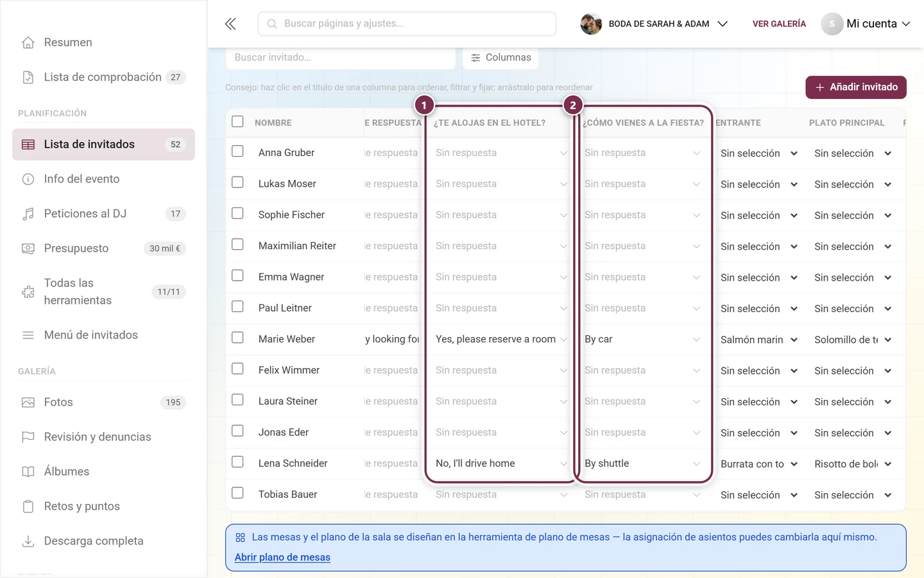Click the Lista de comprobación document icon
924x578 pixels.
(x=28, y=77)
